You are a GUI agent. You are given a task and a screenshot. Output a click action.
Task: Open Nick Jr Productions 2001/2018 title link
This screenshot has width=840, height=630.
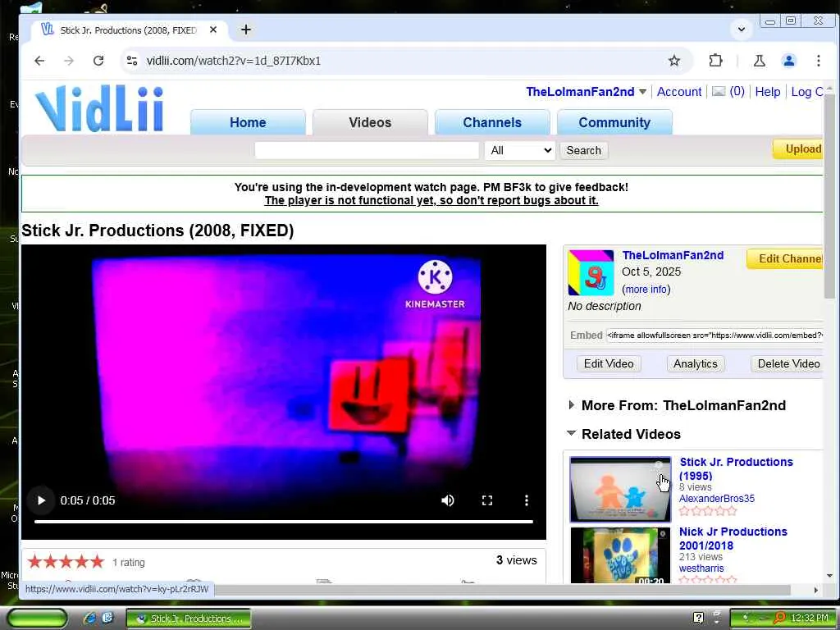tap(733, 538)
